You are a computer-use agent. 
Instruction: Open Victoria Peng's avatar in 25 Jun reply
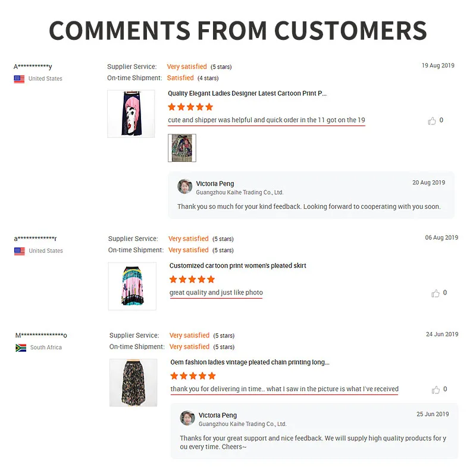[x=187, y=418]
